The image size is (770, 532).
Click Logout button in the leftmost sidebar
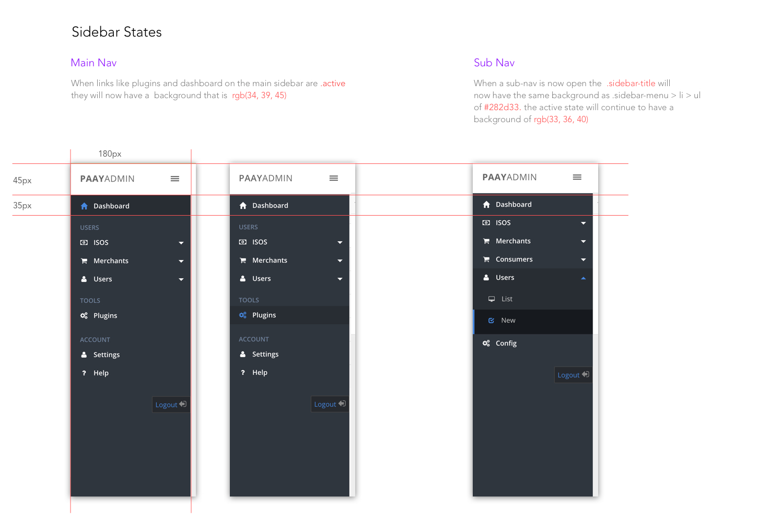(171, 405)
